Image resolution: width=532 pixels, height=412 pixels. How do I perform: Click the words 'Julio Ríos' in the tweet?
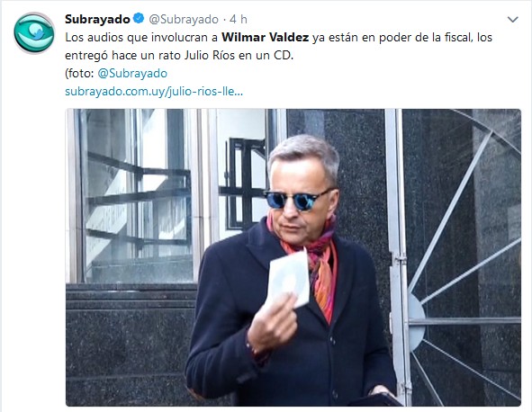210,55
